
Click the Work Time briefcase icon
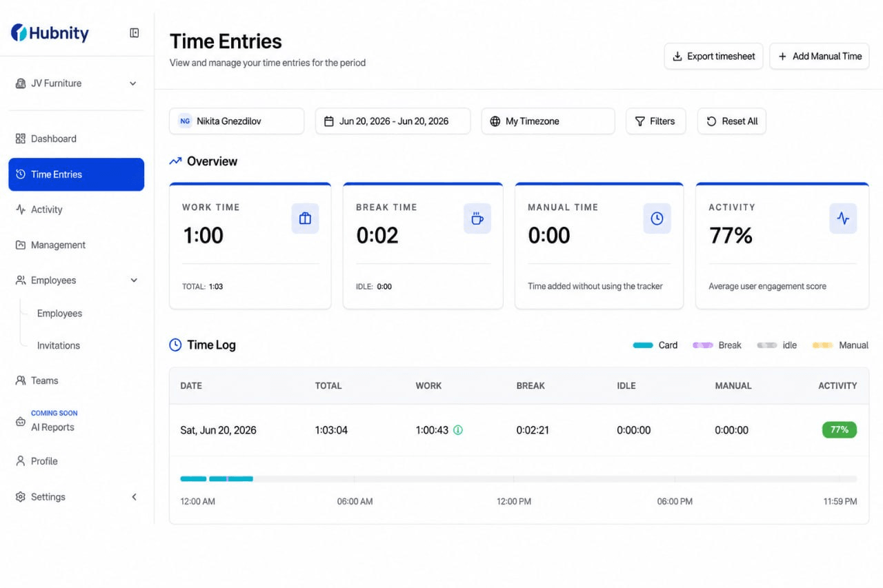click(305, 219)
